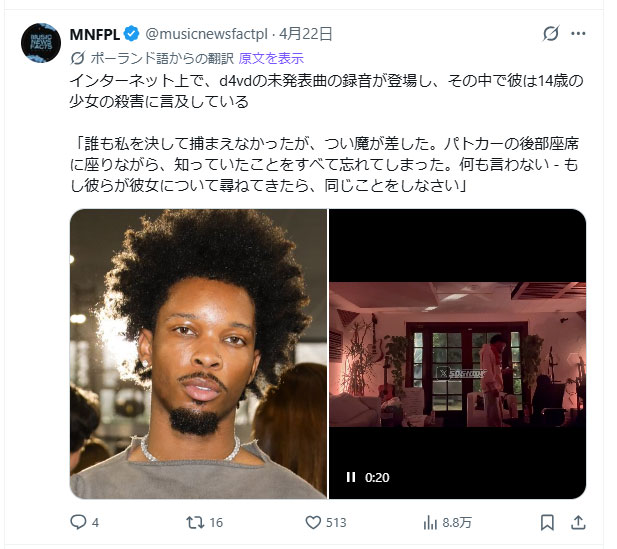The height and width of the screenshot is (549, 617).
Task: Bookmark this post
Action: pos(547,523)
